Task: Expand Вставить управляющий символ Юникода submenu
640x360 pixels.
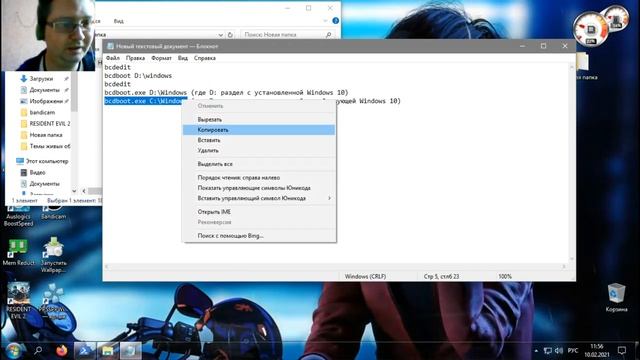Action: [259, 198]
